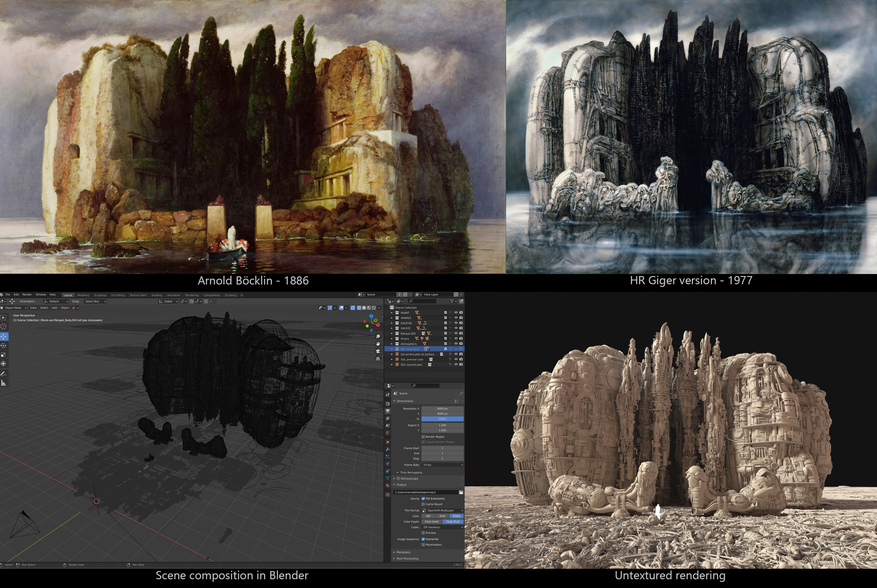Expand the DROITE collection
The height and width of the screenshot is (588, 877).
(392, 328)
